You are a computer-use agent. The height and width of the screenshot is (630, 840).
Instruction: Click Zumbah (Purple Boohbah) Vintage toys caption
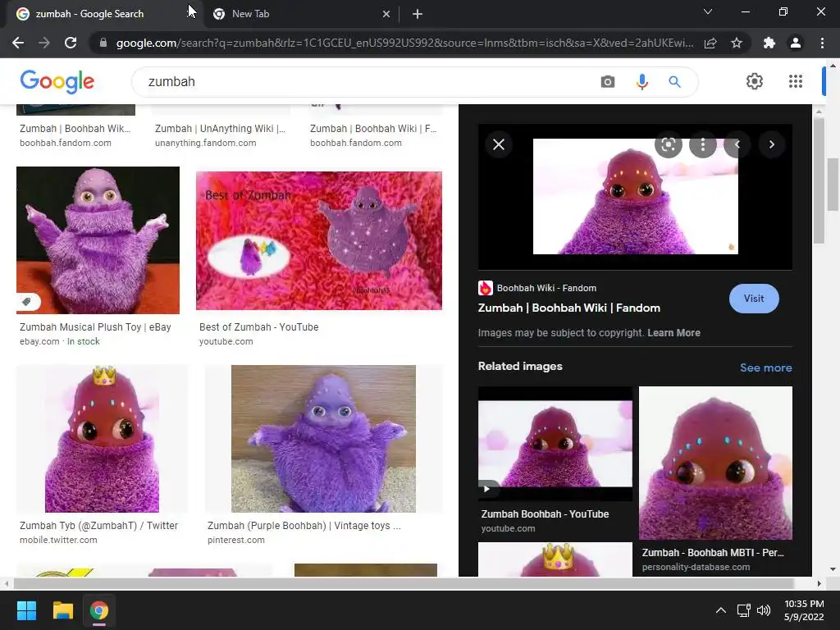point(304,526)
